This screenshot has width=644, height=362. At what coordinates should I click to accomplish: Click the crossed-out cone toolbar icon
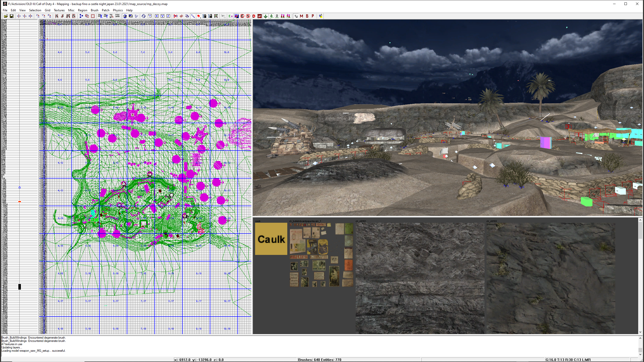click(175, 16)
